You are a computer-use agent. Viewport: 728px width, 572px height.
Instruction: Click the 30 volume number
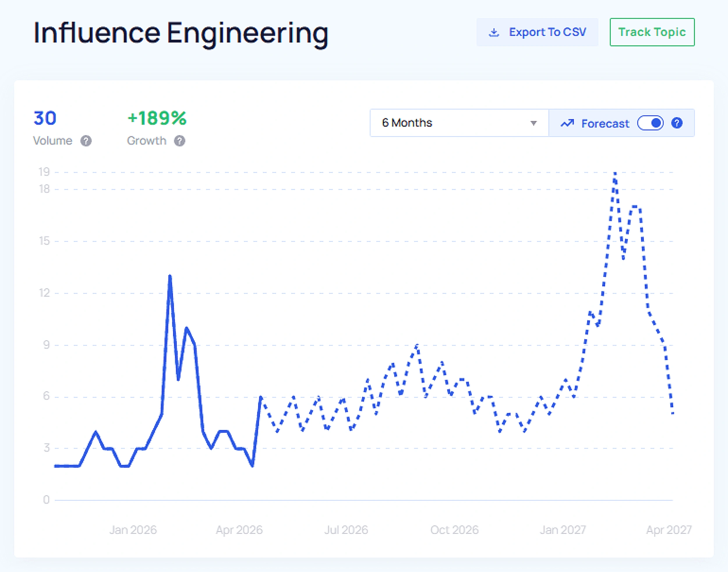45,118
